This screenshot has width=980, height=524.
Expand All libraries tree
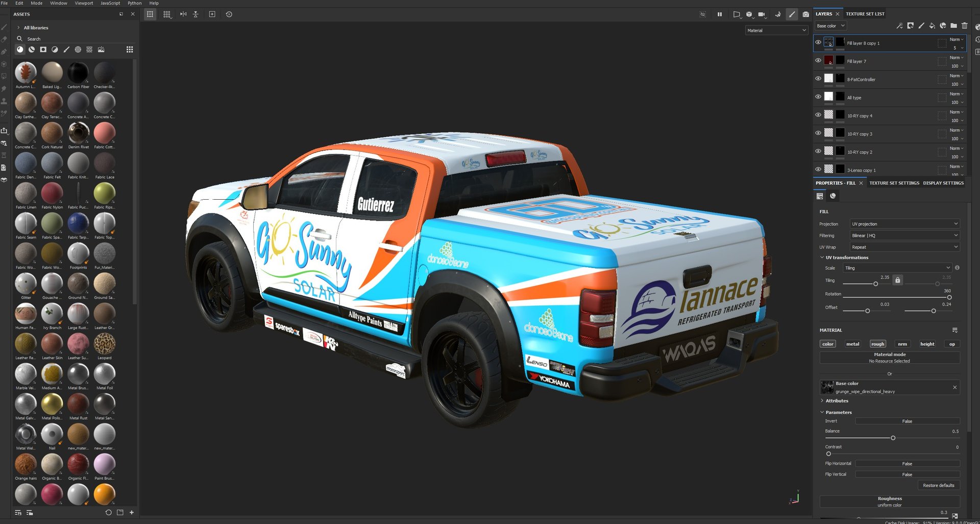tap(19, 28)
